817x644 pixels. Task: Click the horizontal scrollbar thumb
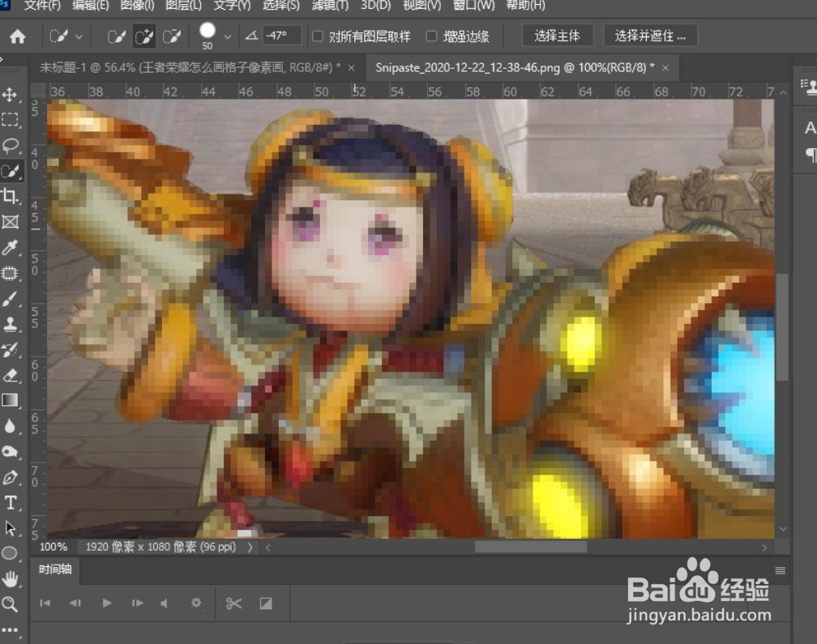click(x=530, y=547)
